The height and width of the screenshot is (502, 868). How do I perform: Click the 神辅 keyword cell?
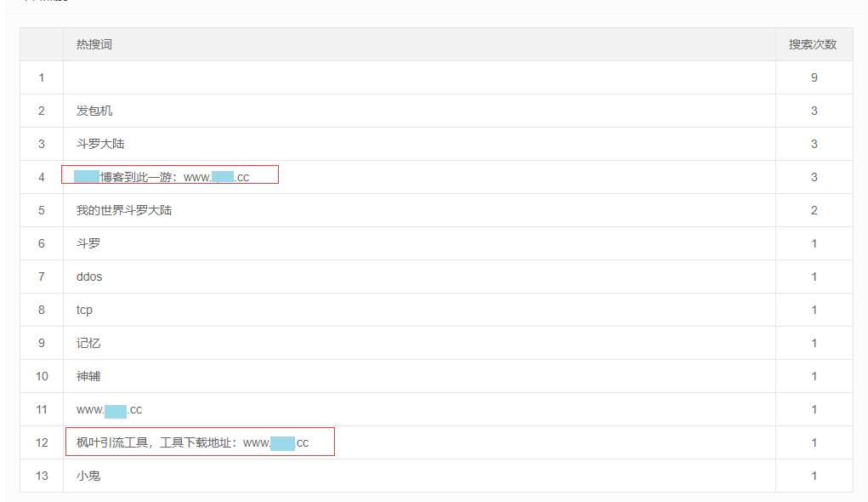click(x=88, y=376)
